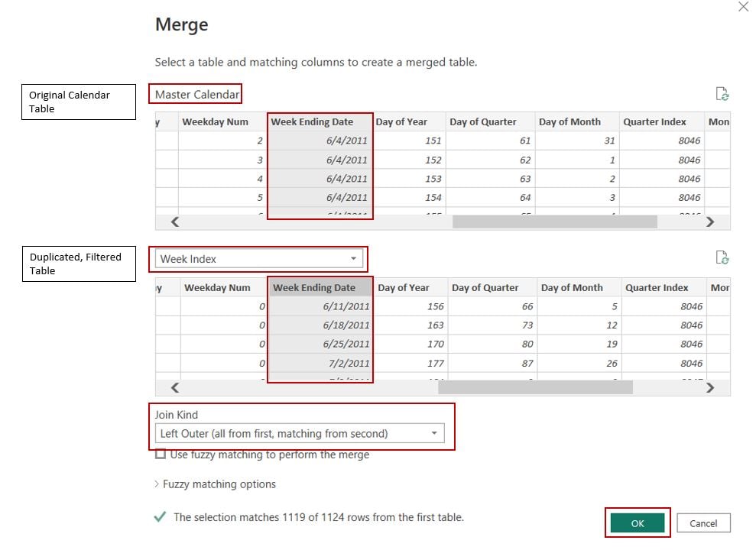This screenshot has height=550, width=756.
Task: Click the Weekday Num header in Master Calendar
Action: click(214, 121)
